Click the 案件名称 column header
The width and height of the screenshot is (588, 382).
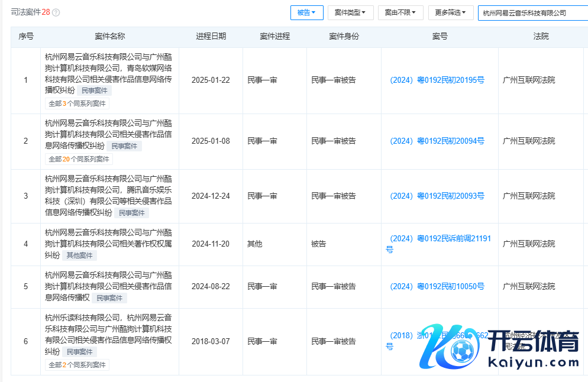click(109, 36)
